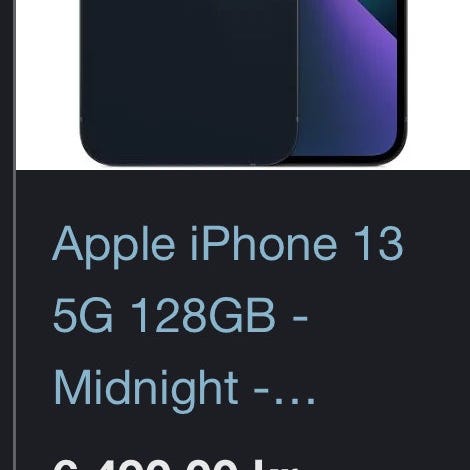Click the "Midnight -…" truncated title line
This screenshot has width=470, height=470.
tap(184, 390)
